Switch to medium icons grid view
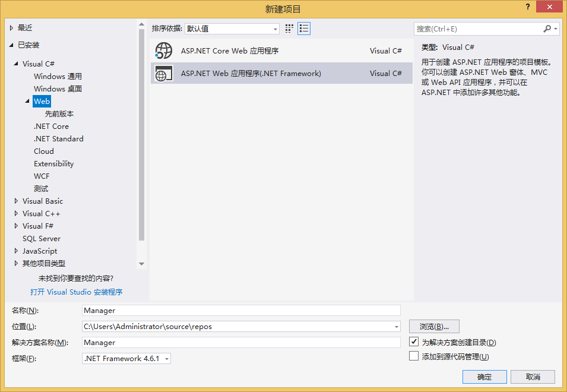The width and height of the screenshot is (567, 392). (289, 29)
